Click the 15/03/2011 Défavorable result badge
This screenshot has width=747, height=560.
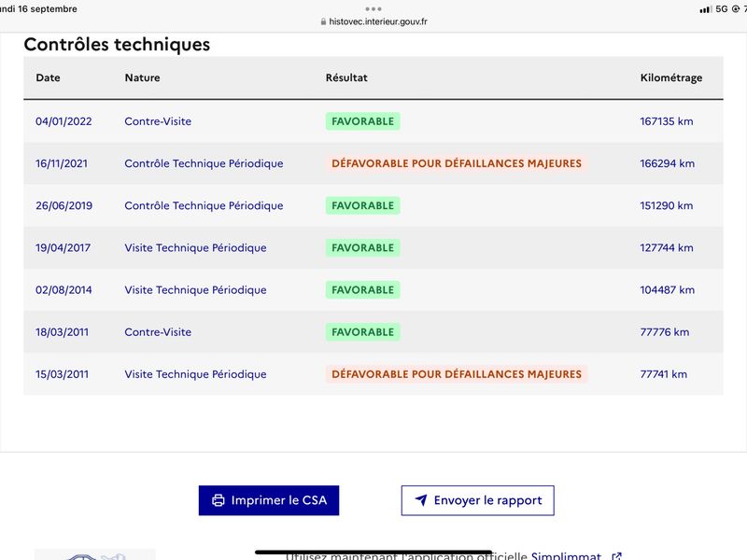(x=457, y=374)
